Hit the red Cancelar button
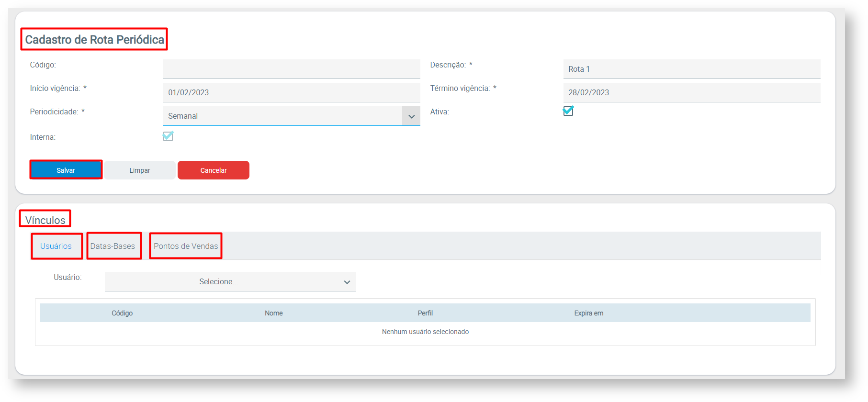Screen dimensions: 868x402 coord(213,170)
